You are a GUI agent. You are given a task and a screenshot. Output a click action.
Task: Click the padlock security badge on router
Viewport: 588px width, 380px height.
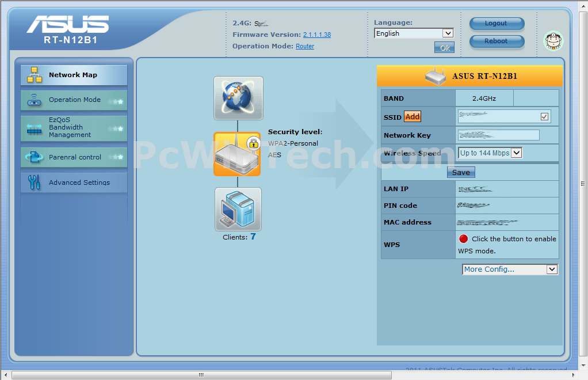[x=254, y=144]
